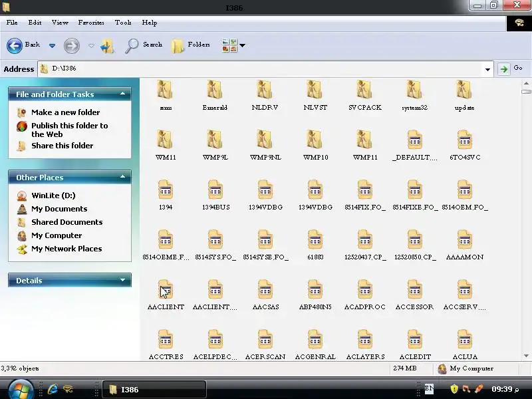This screenshot has width=532, height=399.
Task: Select the update folder
Action: point(464,95)
